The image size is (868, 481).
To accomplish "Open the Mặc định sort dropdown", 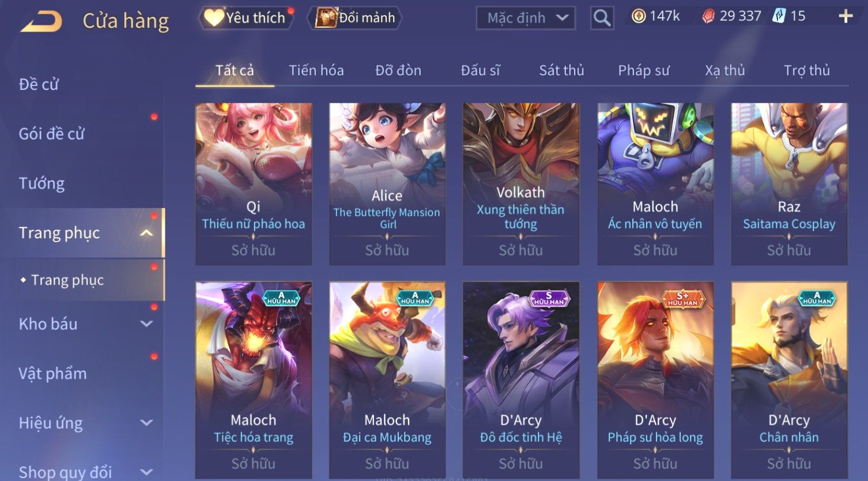I will pos(526,18).
